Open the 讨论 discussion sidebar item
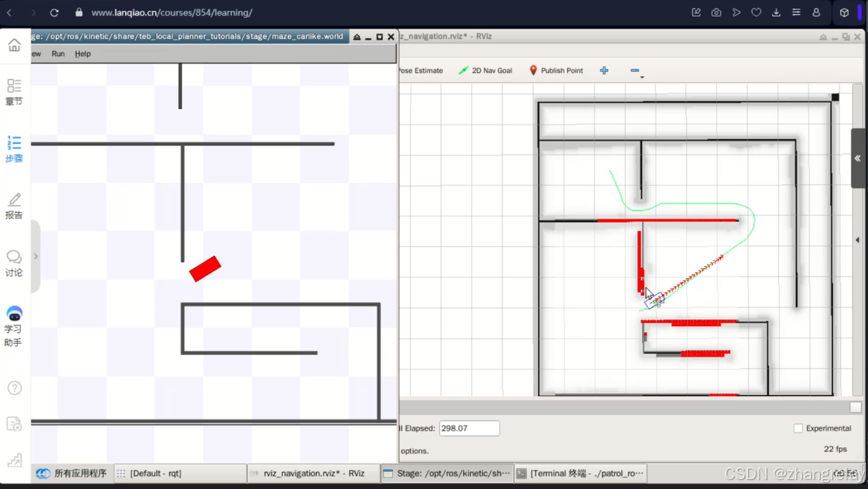The height and width of the screenshot is (489, 868). point(13,263)
